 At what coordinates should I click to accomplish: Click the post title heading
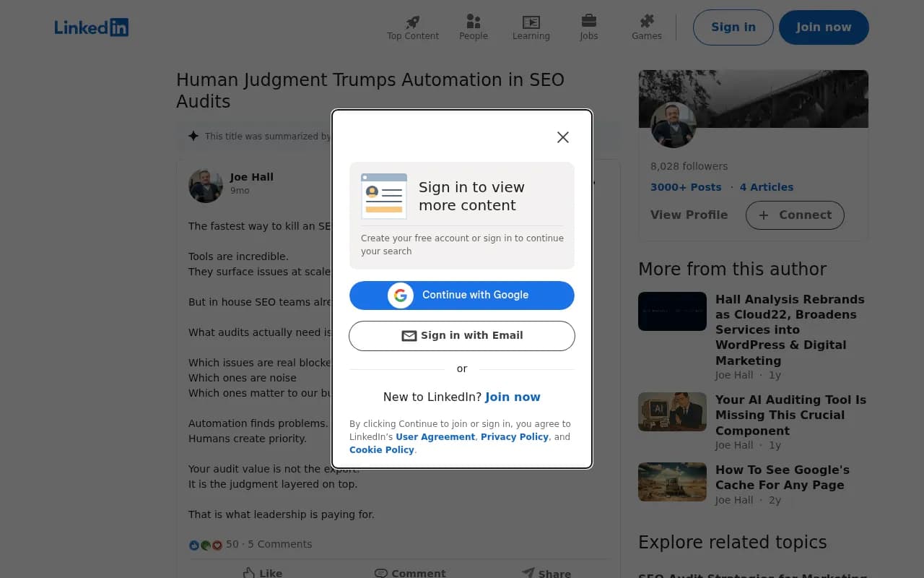coord(370,90)
